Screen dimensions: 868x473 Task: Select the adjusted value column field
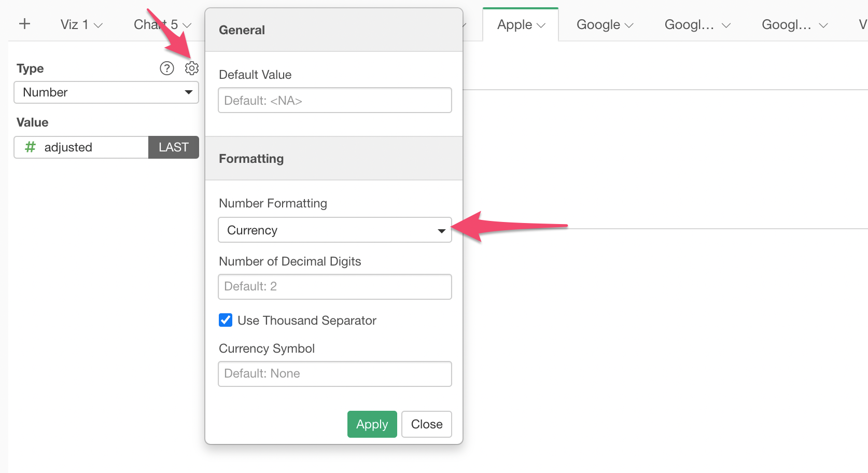click(81, 147)
